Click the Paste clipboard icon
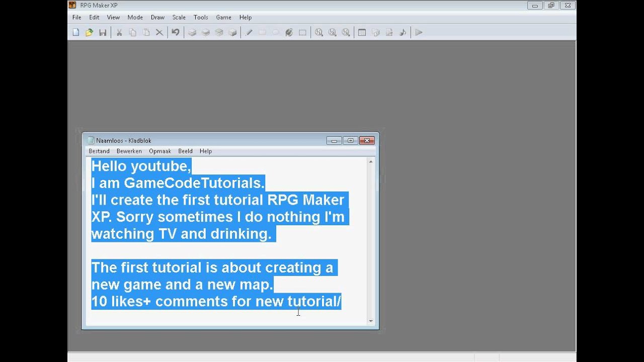644x362 pixels. click(146, 32)
